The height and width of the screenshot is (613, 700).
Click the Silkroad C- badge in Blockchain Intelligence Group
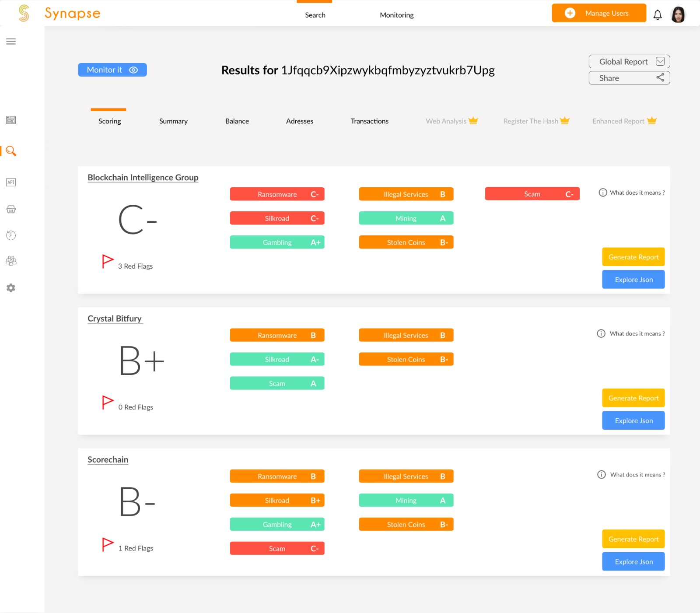pyautogui.click(x=277, y=218)
